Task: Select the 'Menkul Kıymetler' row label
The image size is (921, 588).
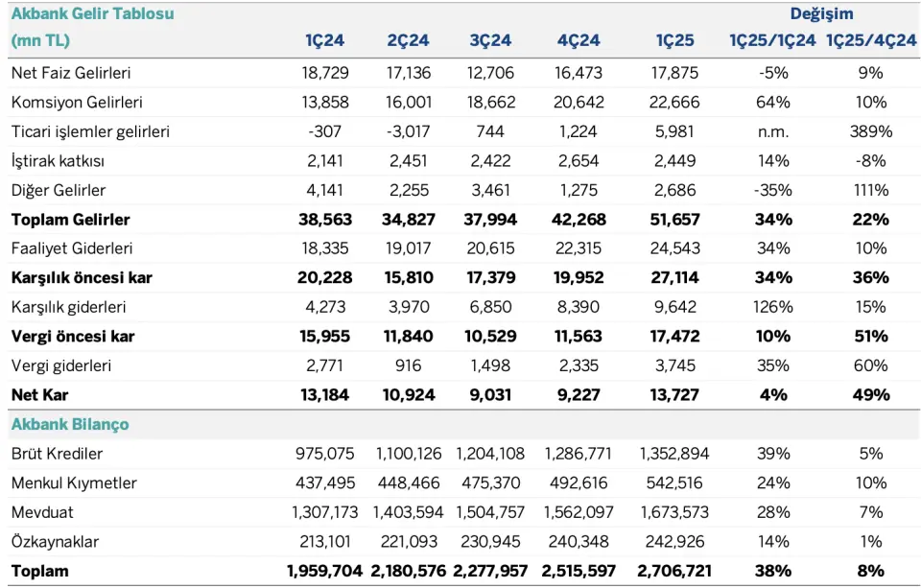Action: point(74,483)
